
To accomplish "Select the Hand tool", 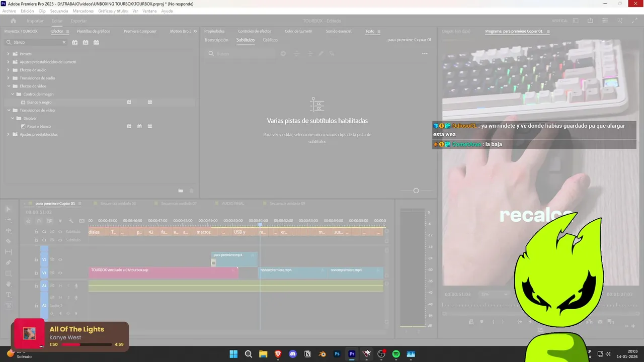I will [x=9, y=284].
